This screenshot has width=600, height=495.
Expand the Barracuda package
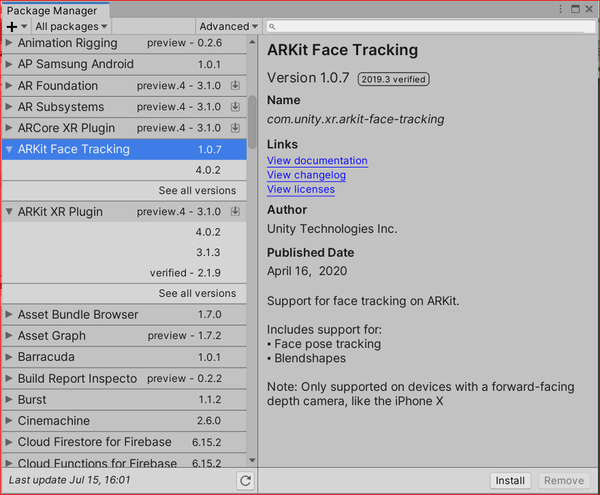[x=9, y=357]
